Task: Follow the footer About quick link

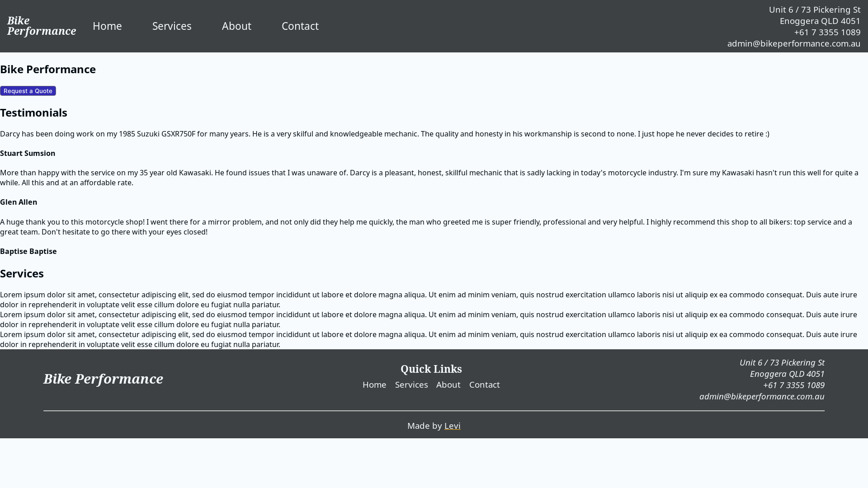Action: click(448, 385)
